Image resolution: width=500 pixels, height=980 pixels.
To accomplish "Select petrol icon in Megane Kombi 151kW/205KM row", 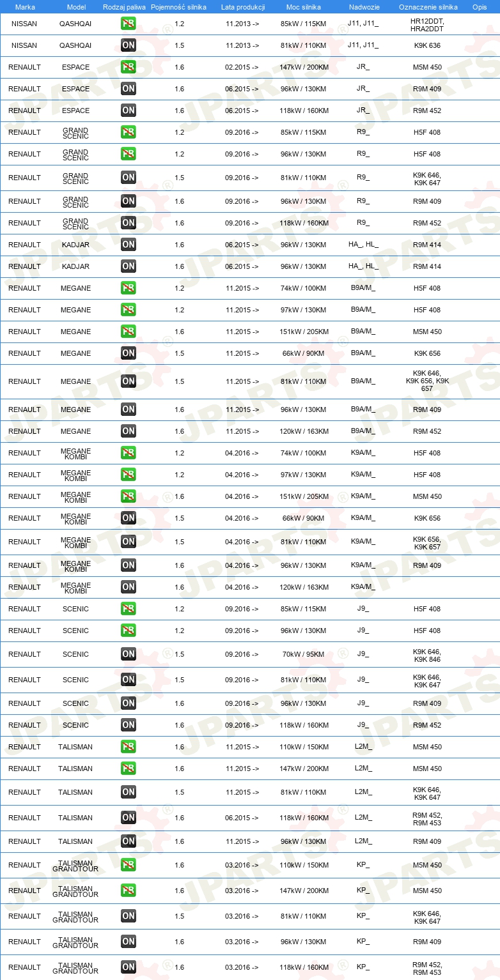I will [129, 496].
